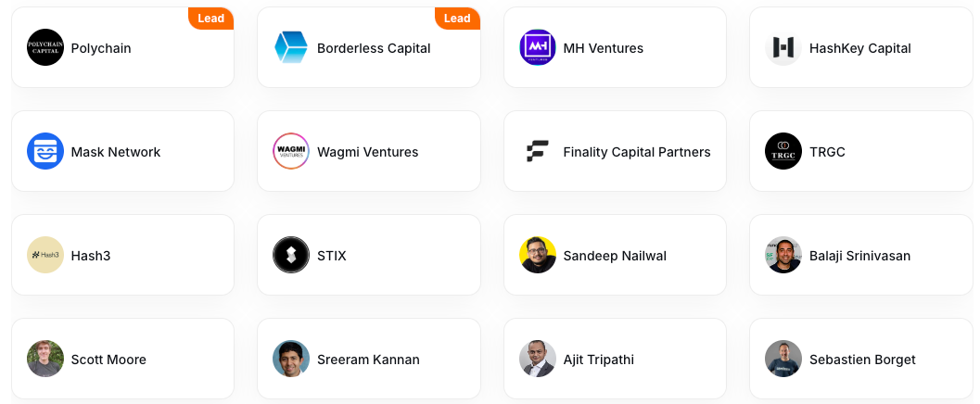The width and height of the screenshot is (980, 404).
Task: Click the MH Ventures purple logo
Action: [538, 47]
